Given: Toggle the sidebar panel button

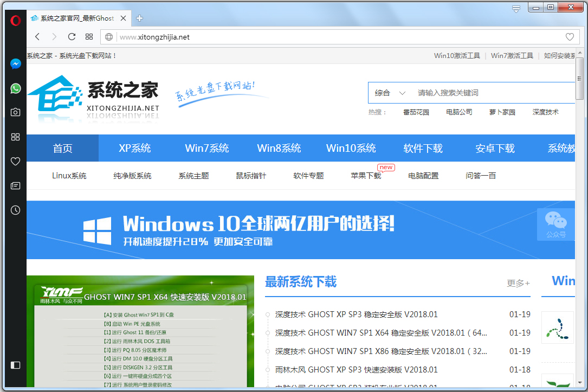Looking at the screenshot, I should click(x=15, y=365).
